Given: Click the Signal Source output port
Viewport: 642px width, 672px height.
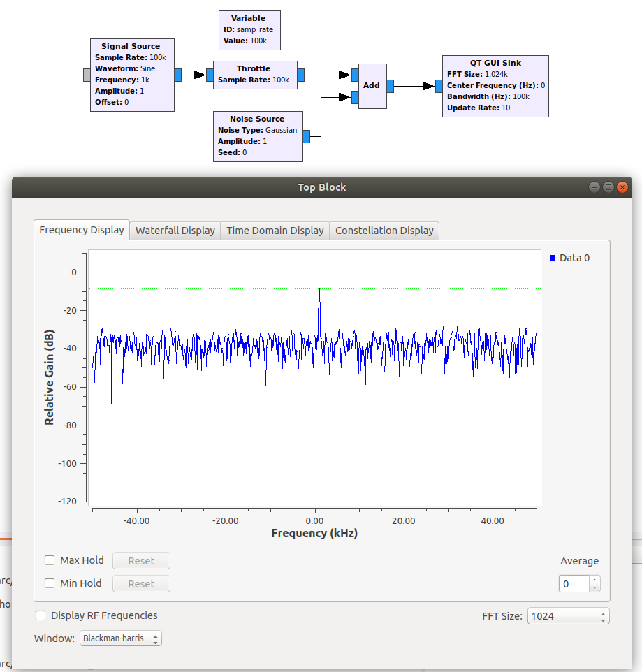Looking at the screenshot, I should [178, 75].
